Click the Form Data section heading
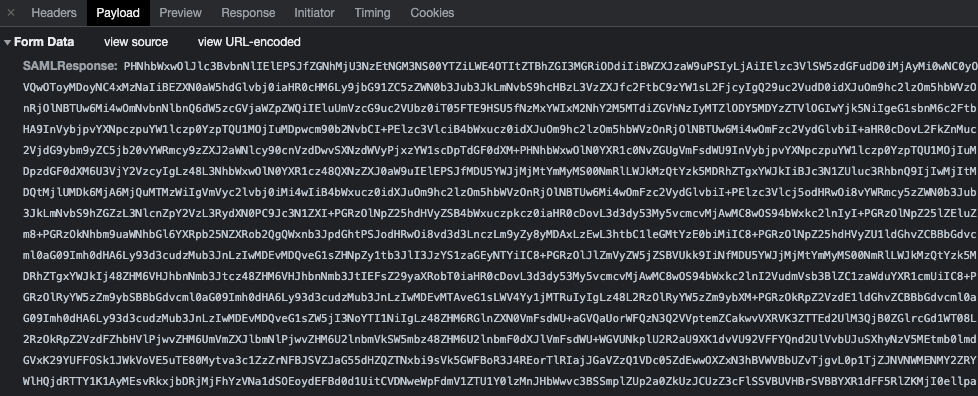Image resolution: width=978 pixels, height=396 pixels. (x=44, y=42)
